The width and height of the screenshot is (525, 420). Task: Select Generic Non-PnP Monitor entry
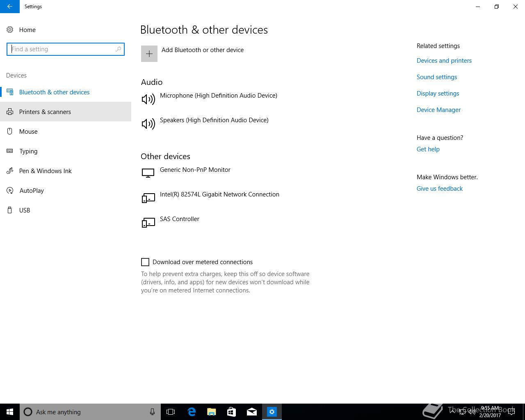195,170
